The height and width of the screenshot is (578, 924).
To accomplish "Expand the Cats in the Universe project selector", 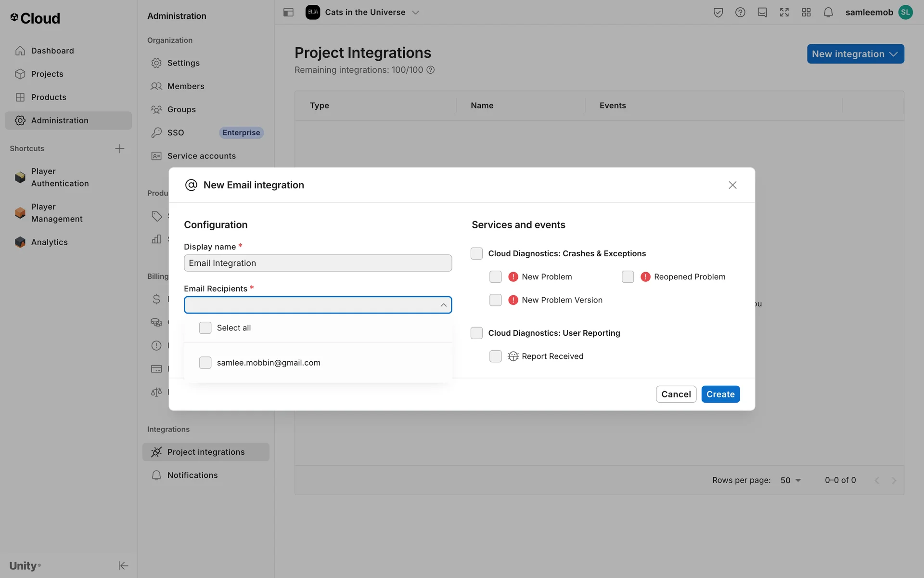I will tap(366, 13).
